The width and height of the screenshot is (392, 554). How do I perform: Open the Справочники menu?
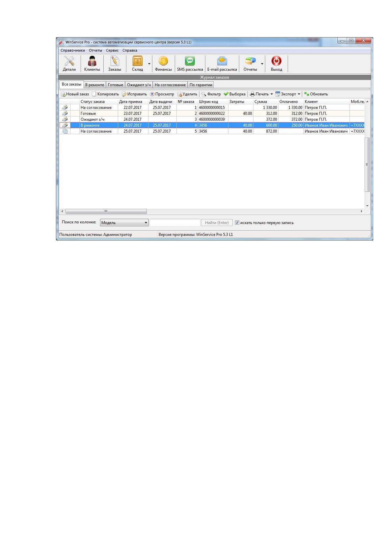(x=73, y=50)
